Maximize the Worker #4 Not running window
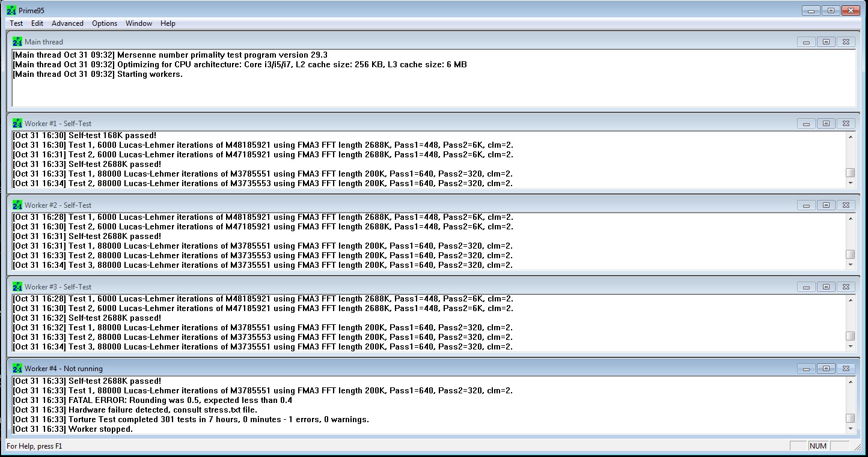Screen dimensions: 868x457 [826, 369]
